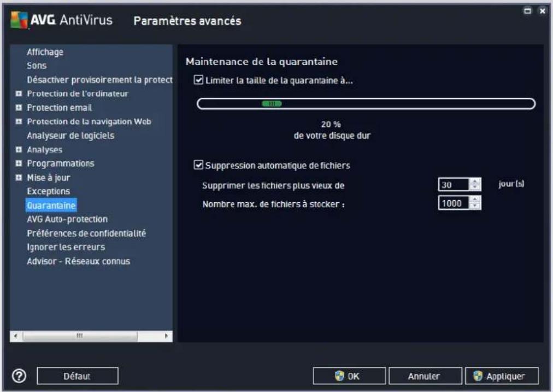This screenshot has width=553, height=392.
Task: Select Protection de la navigation Web label
Action: [89, 121]
